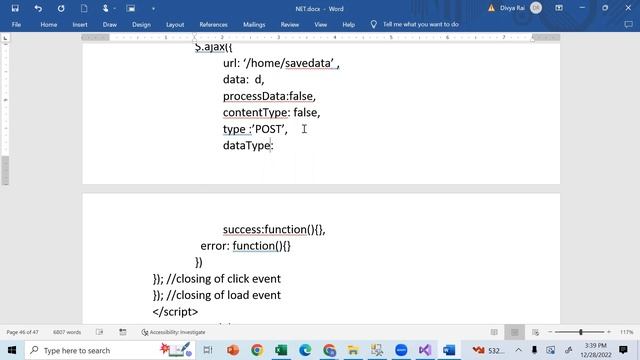Click the '//closing of load event' line
Image resolution: width=640 pixels, height=360 pixels.
tap(224, 295)
